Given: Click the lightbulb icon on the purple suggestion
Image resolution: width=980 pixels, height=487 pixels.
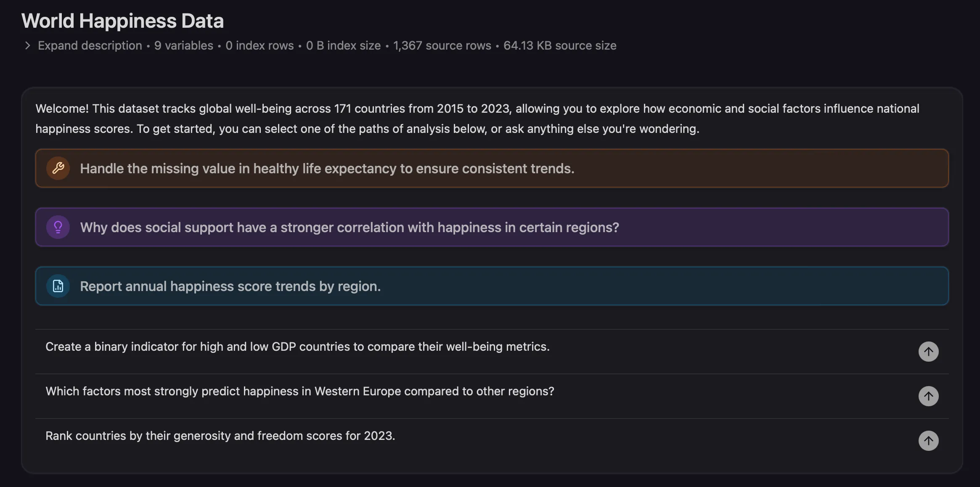Looking at the screenshot, I should [x=58, y=227].
